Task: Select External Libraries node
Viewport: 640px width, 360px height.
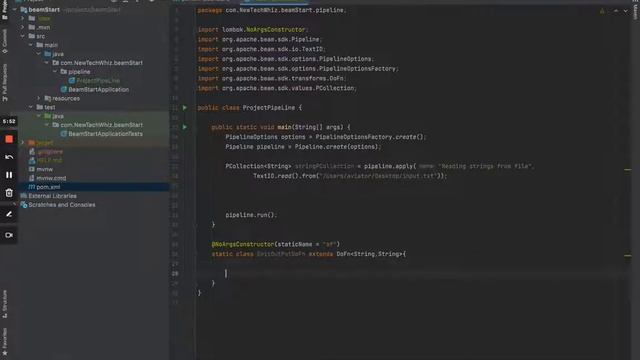Action: point(52,196)
